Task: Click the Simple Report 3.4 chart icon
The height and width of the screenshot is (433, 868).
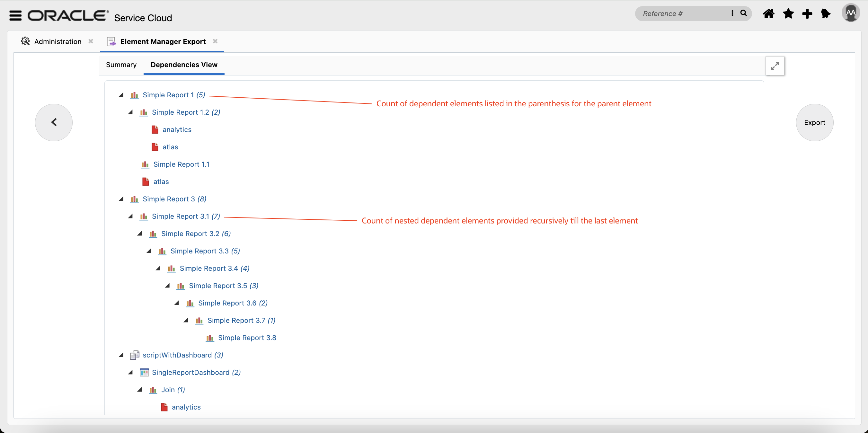Action: (172, 268)
